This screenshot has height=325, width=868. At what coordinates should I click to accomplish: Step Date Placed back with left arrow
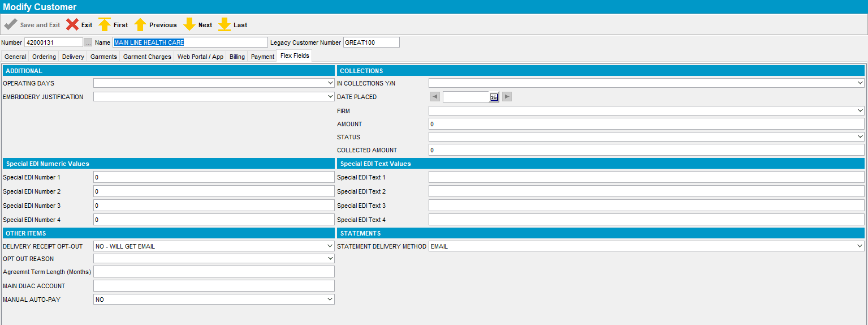coord(435,97)
